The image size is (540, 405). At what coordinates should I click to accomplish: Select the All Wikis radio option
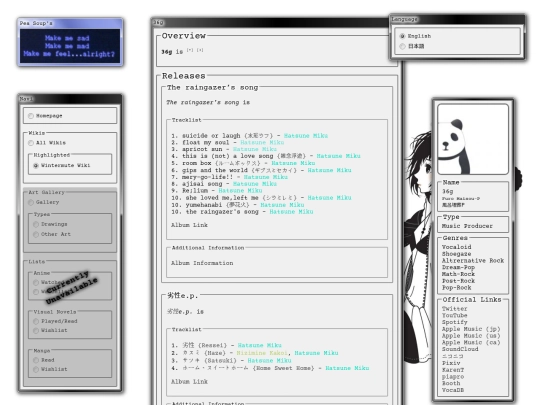31,143
